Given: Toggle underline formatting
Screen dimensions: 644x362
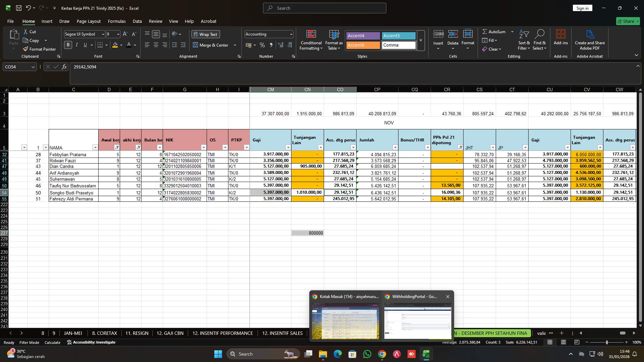Looking at the screenshot, I should point(85,45).
